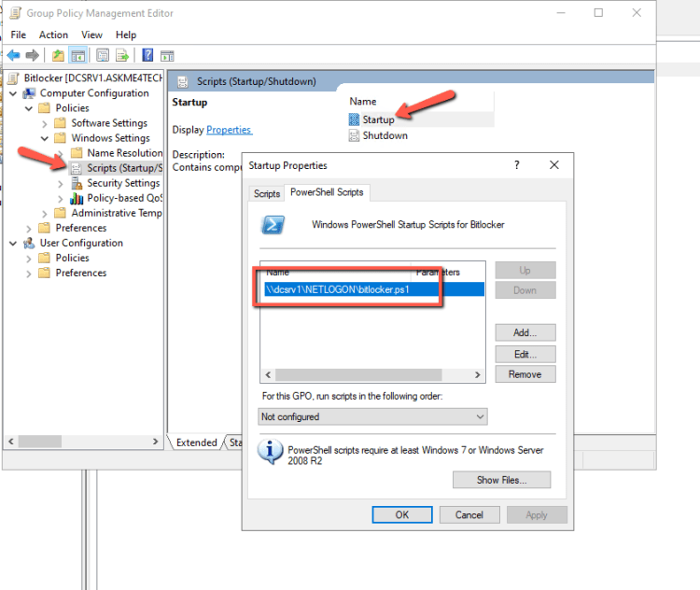Select Policies under User Configuration
This screenshot has height=590, width=700.
[72, 259]
